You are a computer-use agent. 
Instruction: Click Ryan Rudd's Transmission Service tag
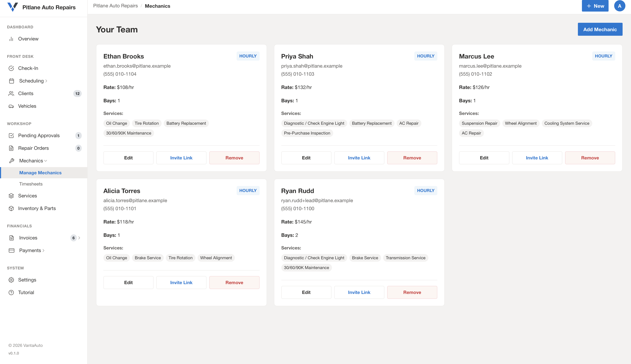click(x=405, y=258)
